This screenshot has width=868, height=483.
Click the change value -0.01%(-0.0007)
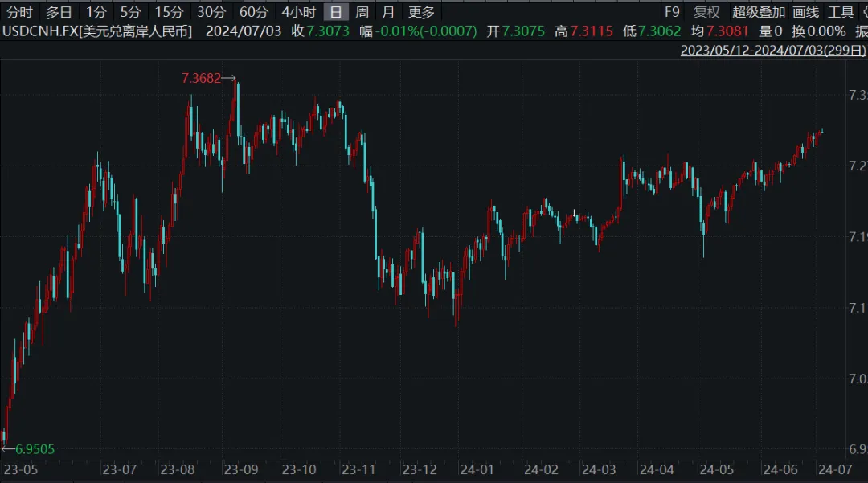tap(426, 31)
